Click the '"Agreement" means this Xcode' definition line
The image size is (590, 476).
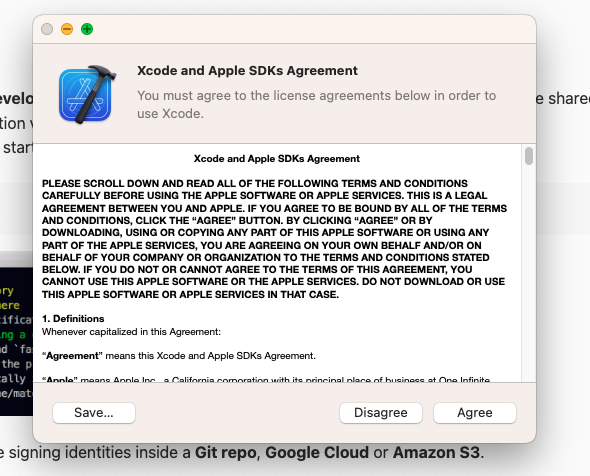pyautogui.click(x=179, y=356)
